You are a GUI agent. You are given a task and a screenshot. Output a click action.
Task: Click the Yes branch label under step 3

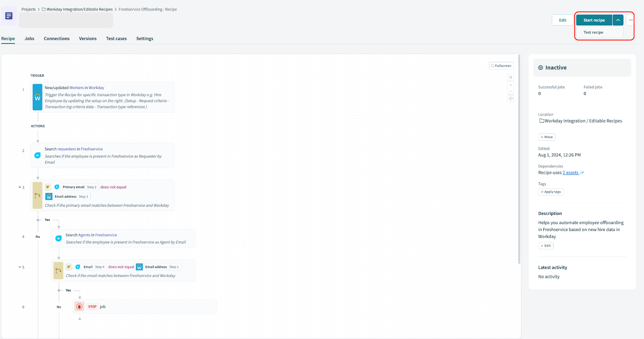click(47, 220)
